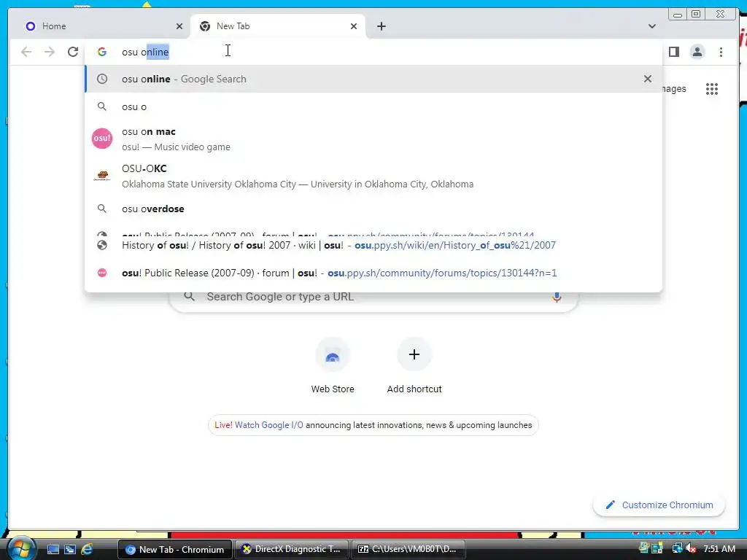Click the pink osu! logo icon
This screenshot has height=560, width=747.
pos(102,138)
